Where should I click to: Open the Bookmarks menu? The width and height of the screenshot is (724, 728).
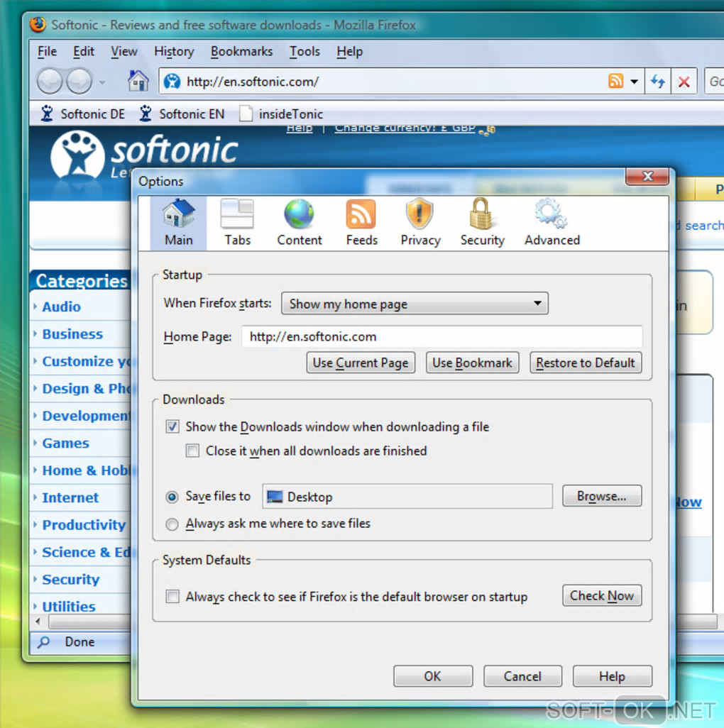click(241, 51)
